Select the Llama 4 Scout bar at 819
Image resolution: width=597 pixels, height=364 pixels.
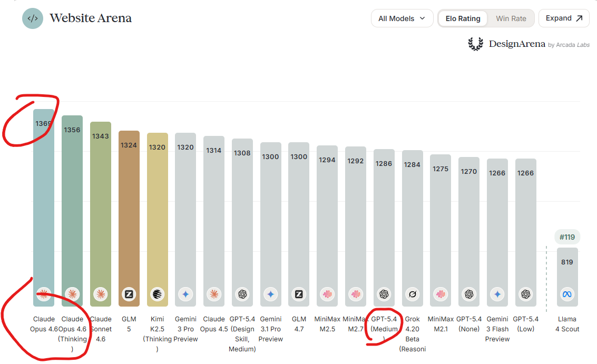coord(567,274)
